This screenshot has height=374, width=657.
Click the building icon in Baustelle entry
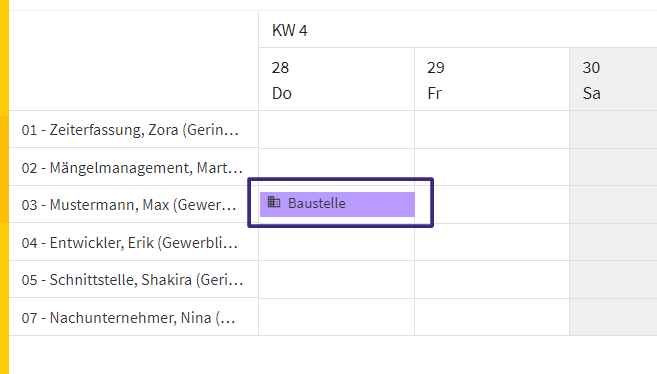click(274, 202)
